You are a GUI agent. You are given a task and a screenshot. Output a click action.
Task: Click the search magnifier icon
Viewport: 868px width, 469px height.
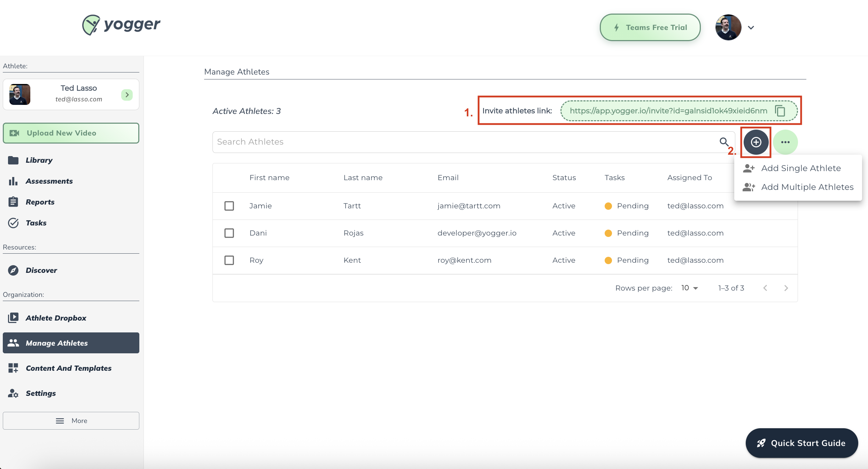coord(724,142)
